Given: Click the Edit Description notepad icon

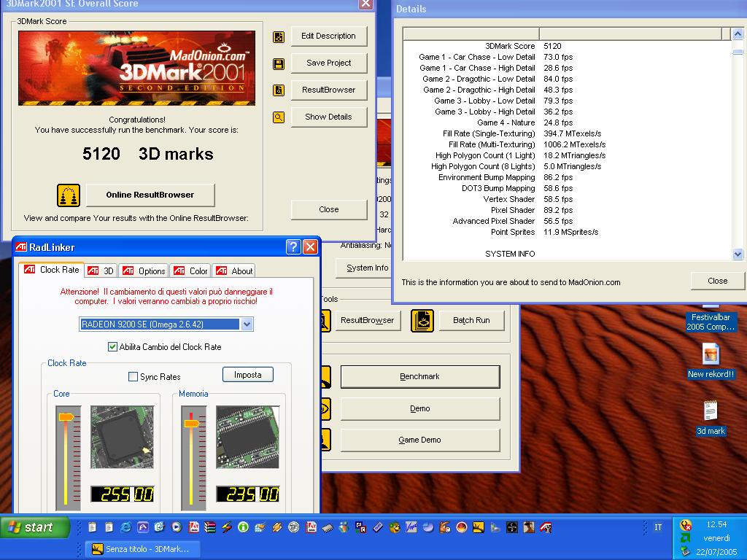Looking at the screenshot, I should tap(279, 36).
